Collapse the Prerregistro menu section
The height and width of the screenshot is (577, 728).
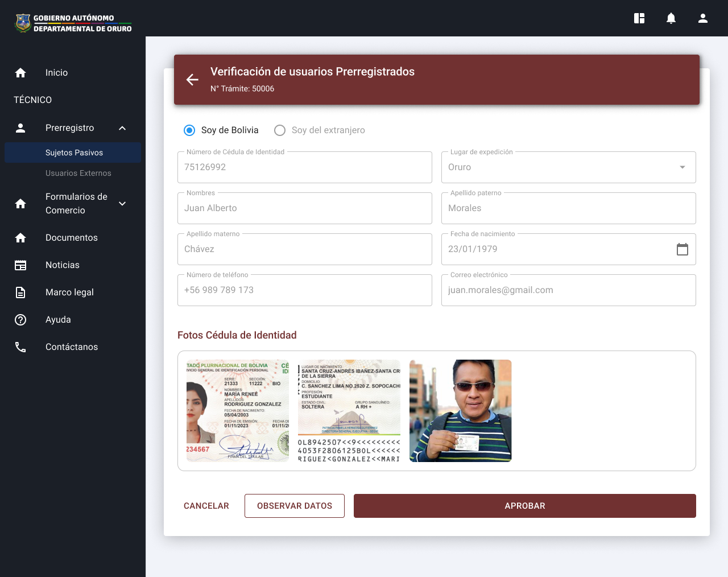[x=122, y=128]
